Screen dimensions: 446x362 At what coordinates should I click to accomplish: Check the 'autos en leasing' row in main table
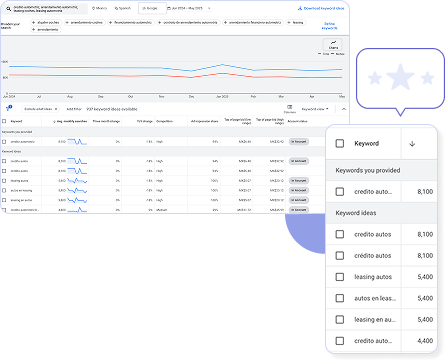4,190
